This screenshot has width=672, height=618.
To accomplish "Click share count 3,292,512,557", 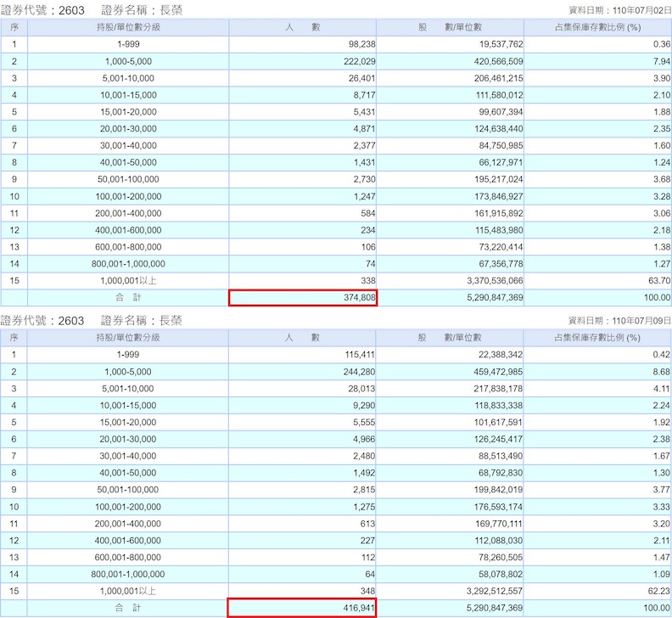I will pyautogui.click(x=495, y=591).
